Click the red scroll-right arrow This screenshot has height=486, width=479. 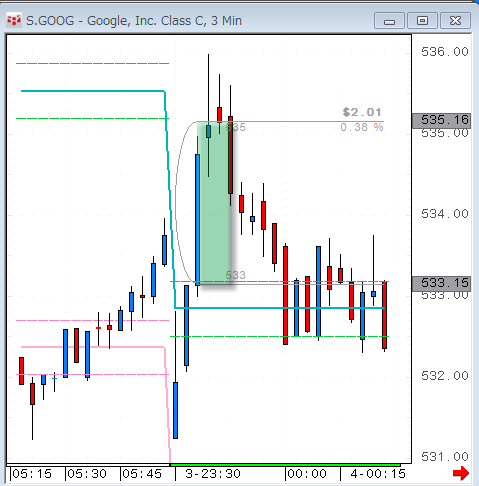click(x=461, y=473)
